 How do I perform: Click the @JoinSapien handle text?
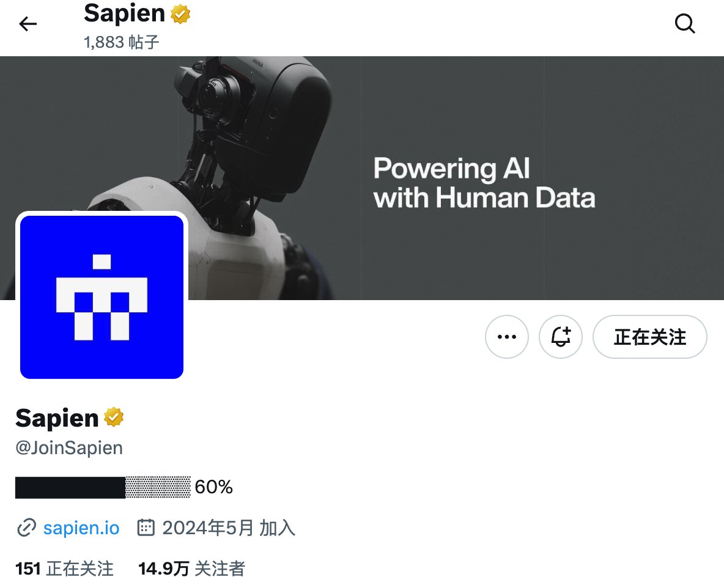tap(69, 447)
